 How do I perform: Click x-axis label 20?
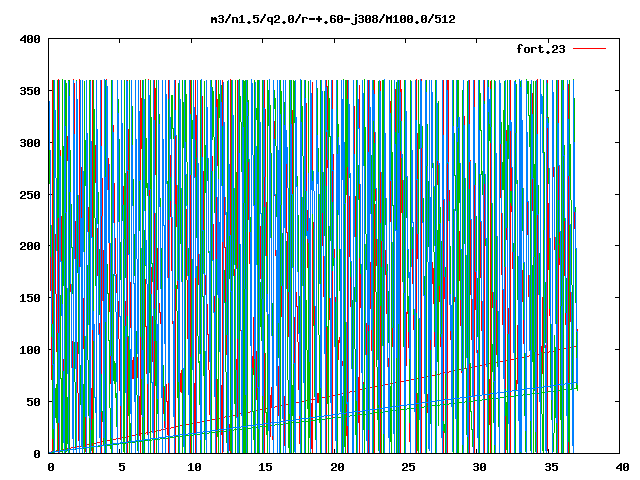tap(337, 467)
